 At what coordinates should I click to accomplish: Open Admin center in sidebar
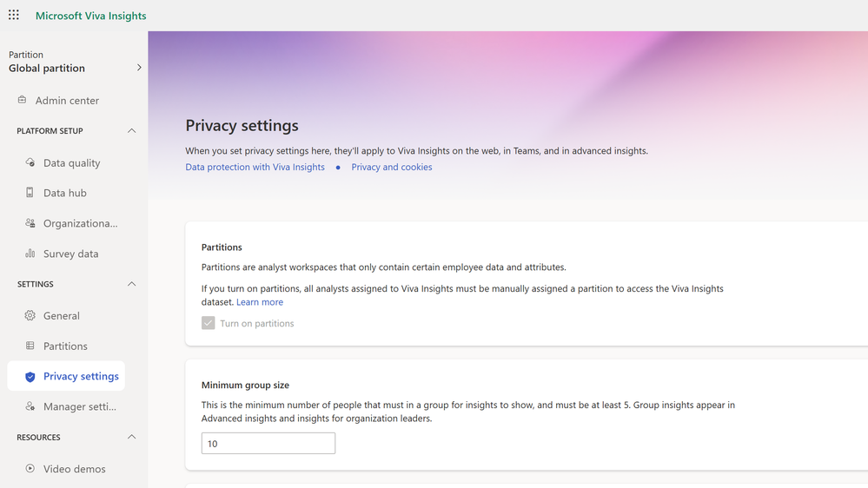[x=67, y=100]
